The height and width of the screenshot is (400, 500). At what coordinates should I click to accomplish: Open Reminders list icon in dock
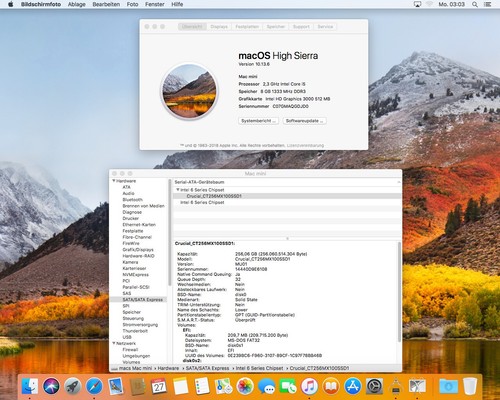202,386
